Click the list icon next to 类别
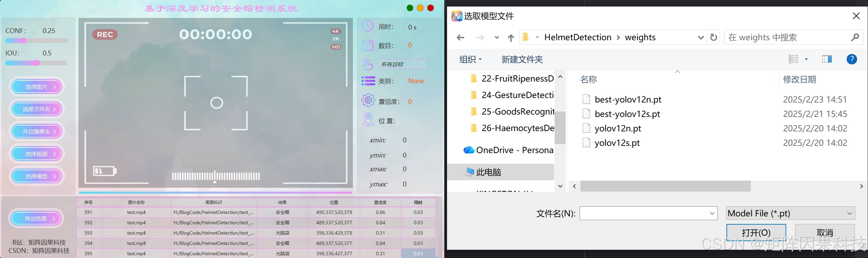Screen dimensions: 868x258 (368, 81)
